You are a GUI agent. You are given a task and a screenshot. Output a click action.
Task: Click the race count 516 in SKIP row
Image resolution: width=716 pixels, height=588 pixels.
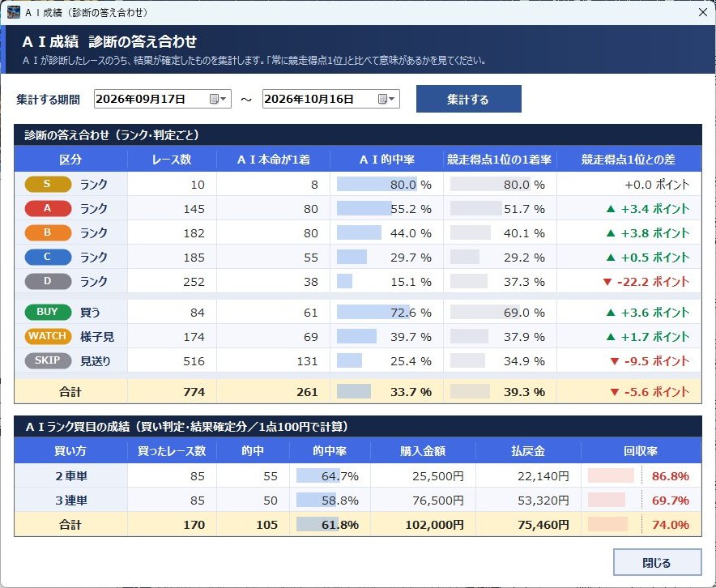point(194,361)
